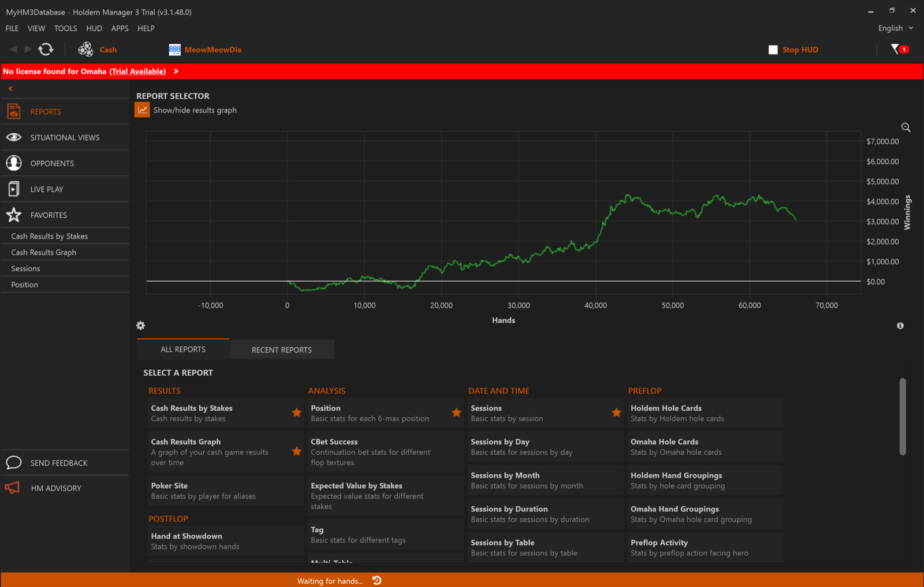Open the CBet Success report
The image size is (924, 587).
(385, 452)
